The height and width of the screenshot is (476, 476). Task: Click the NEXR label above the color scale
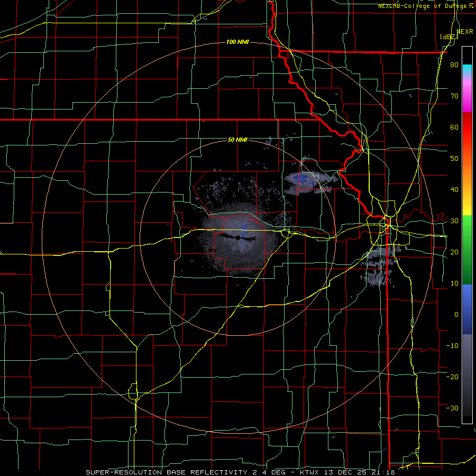(x=465, y=32)
